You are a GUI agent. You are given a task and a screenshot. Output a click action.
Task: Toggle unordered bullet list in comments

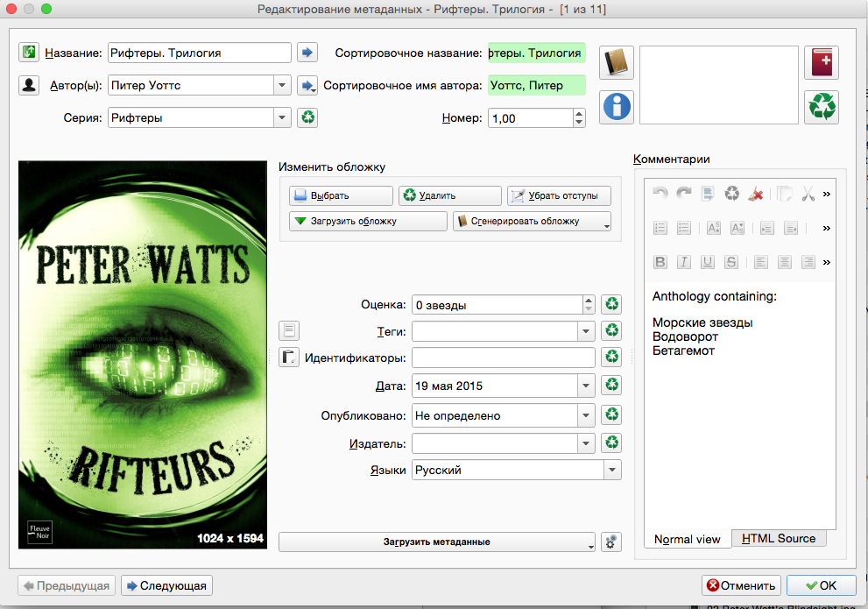pyautogui.click(x=684, y=228)
